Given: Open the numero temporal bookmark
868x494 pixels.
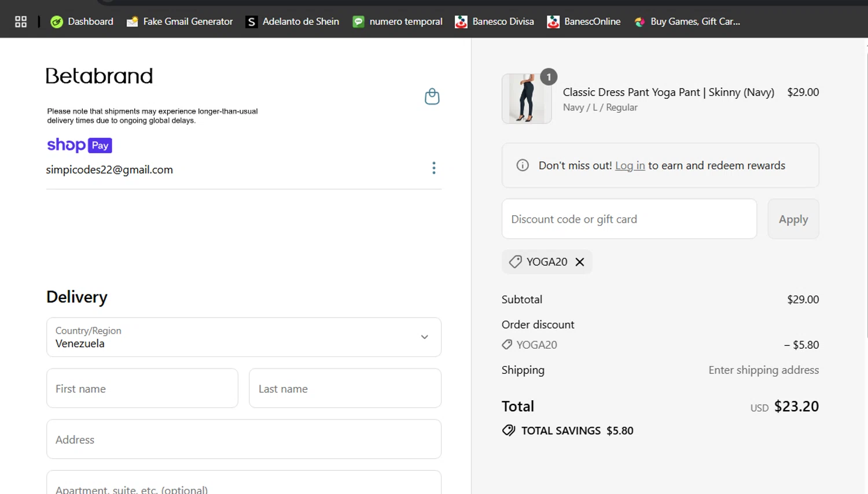Looking at the screenshot, I should (x=398, y=21).
